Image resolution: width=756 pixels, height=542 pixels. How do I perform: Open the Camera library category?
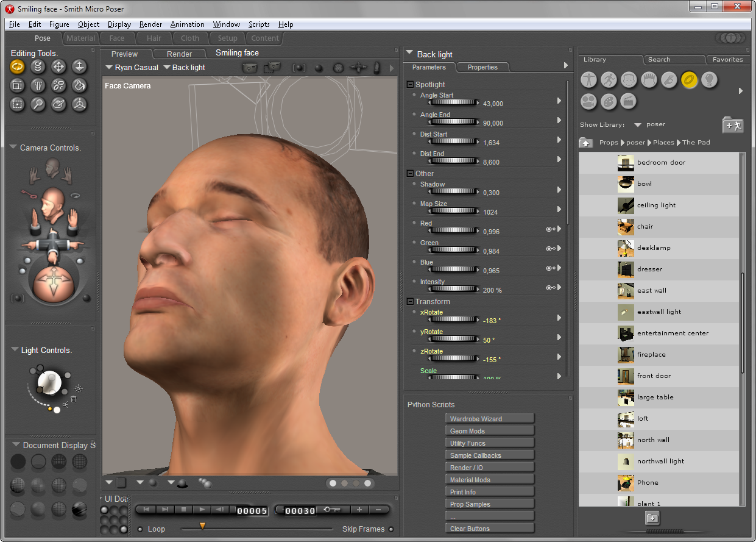[x=588, y=101]
